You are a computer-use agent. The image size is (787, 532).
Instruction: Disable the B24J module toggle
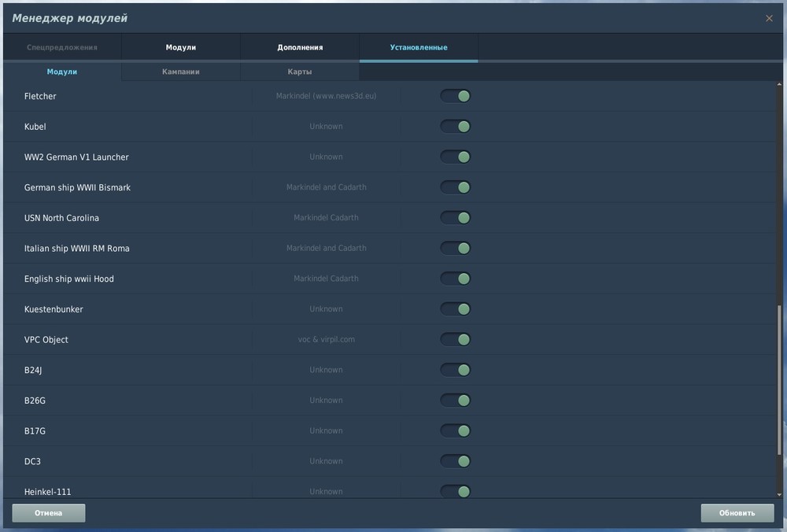coord(455,370)
